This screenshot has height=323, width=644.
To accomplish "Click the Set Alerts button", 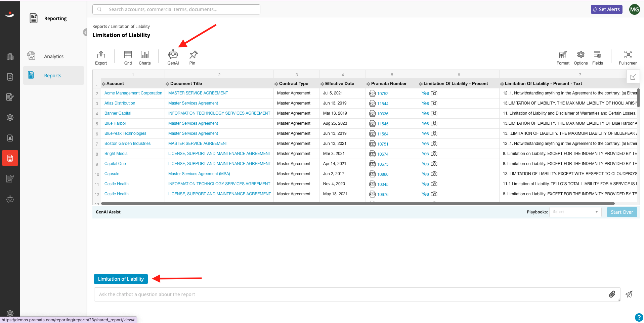I will pyautogui.click(x=606, y=9).
